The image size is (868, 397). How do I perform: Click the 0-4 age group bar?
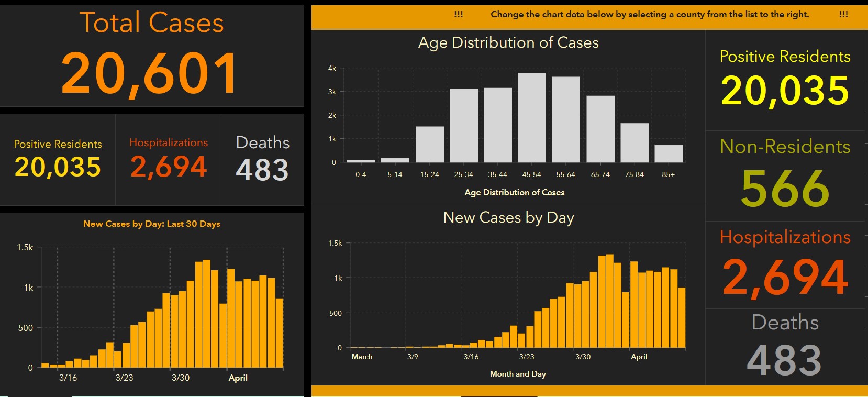coord(361,161)
